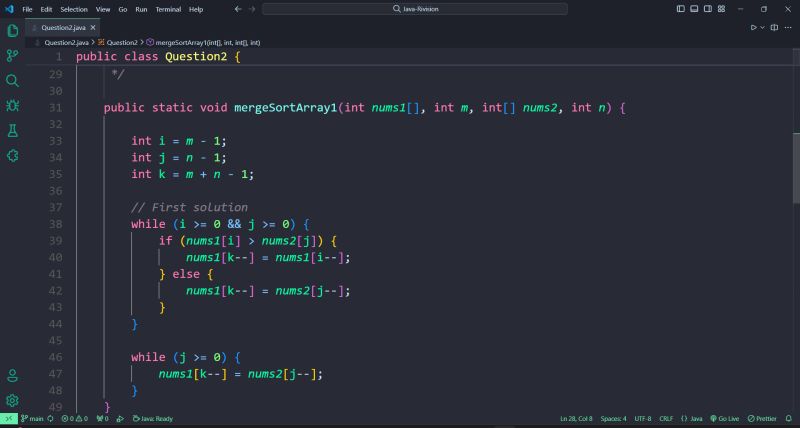Open notifications bell in status bar

tap(789, 419)
